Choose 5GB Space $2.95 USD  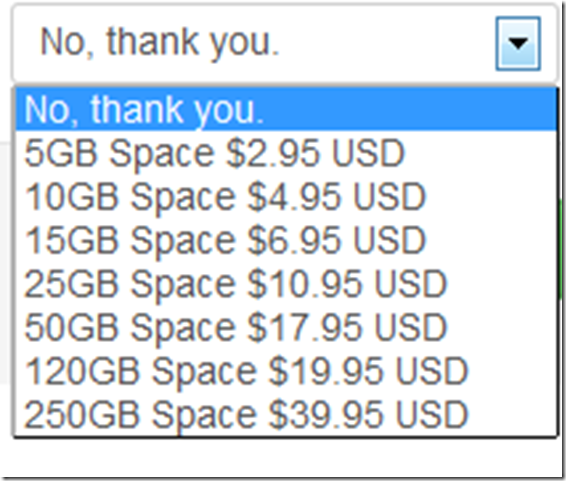coord(286,153)
